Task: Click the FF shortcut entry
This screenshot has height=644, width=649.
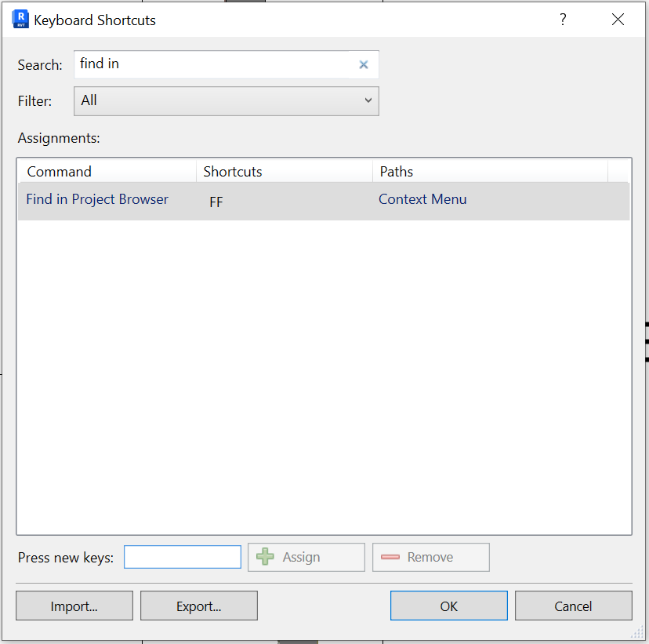Action: pyautogui.click(x=216, y=202)
